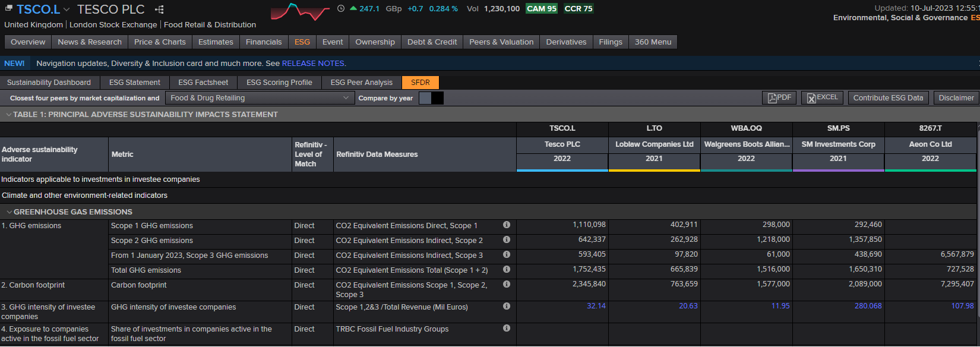
Task: Click the hierarchy tree icon beside TESCO PLC
Action: point(159,10)
